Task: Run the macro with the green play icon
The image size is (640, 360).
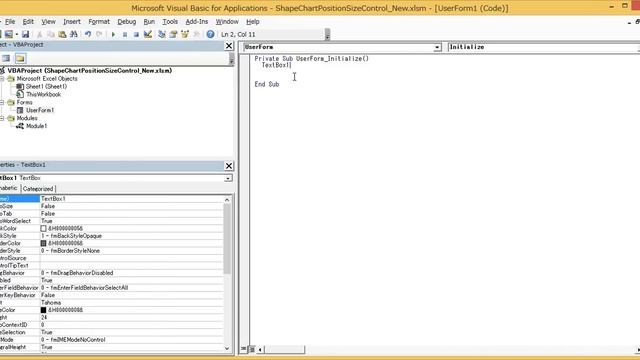Action: (x=113, y=35)
